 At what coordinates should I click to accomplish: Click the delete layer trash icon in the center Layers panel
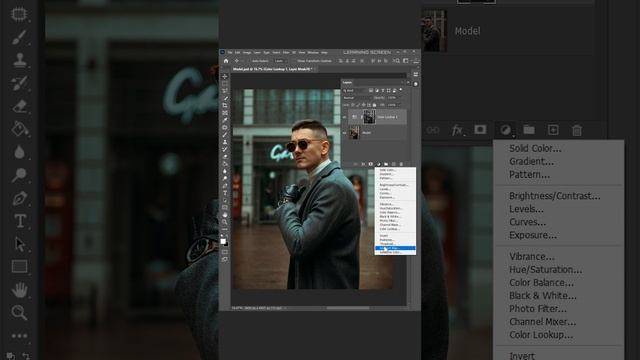click(401, 164)
